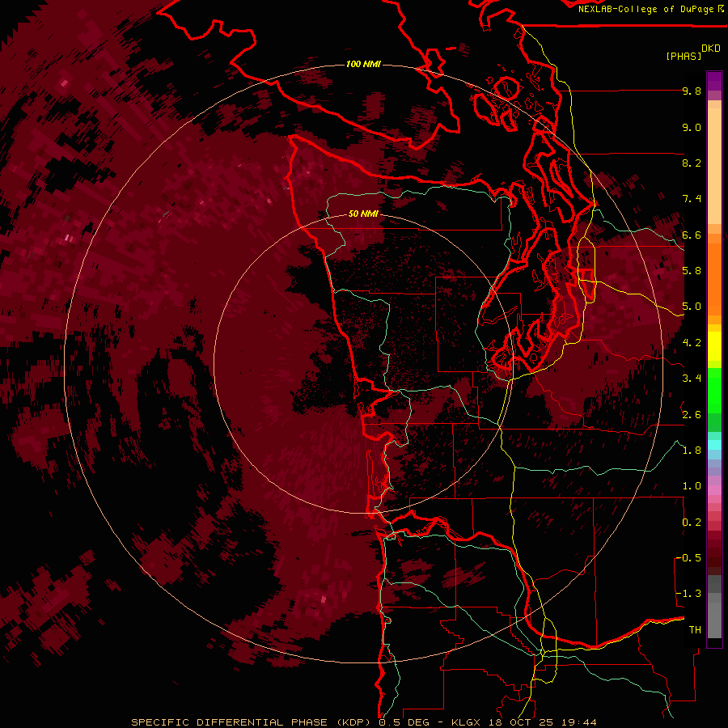
Task: Pick the yellow segment of the color bar
Action: coord(714,346)
